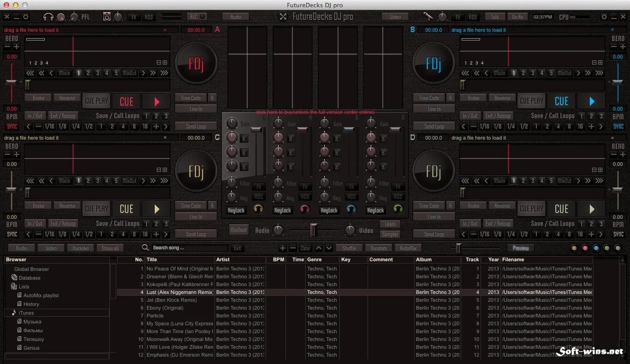The height and width of the screenshot is (364, 630).
Task: Click the Shuffle button
Action: [x=349, y=248]
